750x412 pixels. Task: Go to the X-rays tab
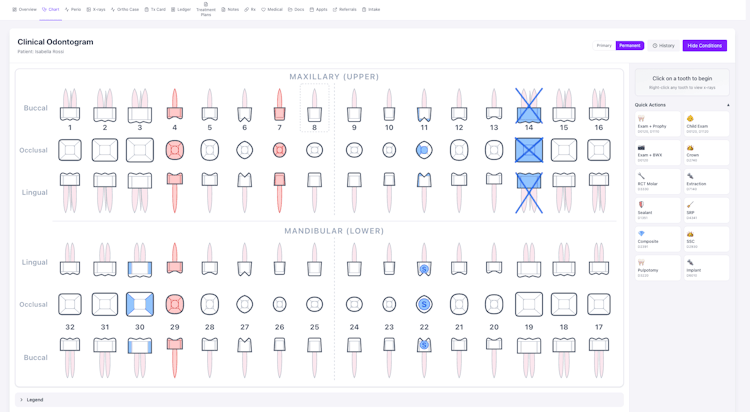tap(96, 9)
